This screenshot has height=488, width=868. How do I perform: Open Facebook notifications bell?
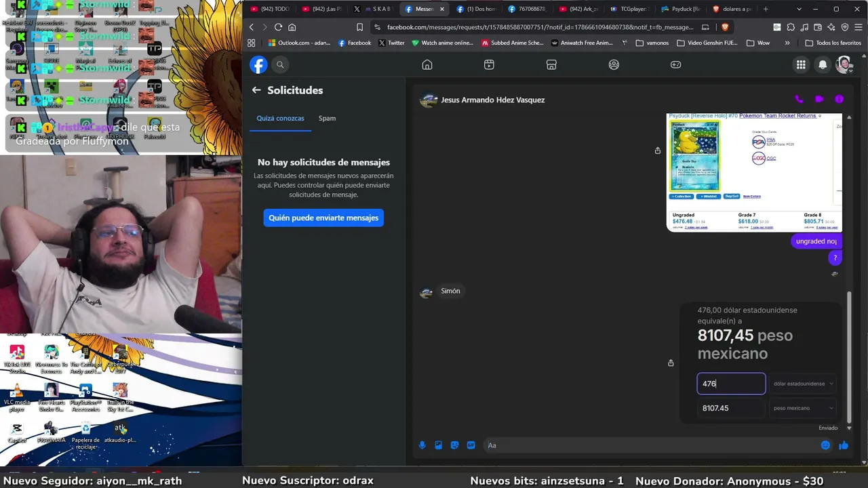(823, 64)
